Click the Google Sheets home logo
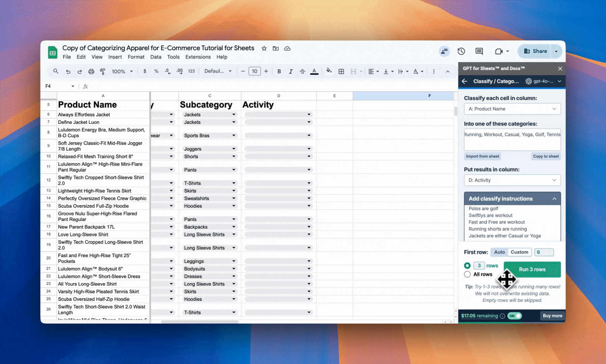The width and height of the screenshot is (606, 364). tap(52, 53)
